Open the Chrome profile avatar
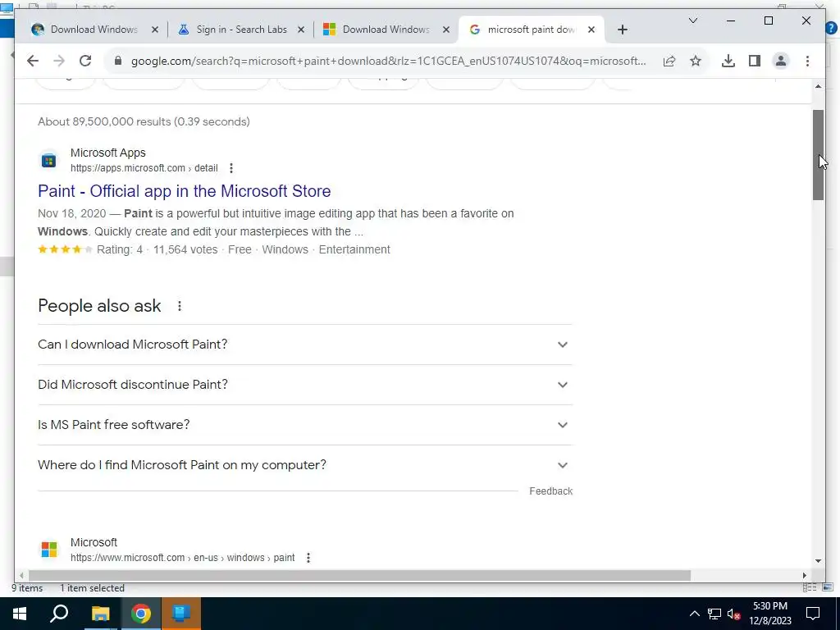This screenshot has height=630, width=840. click(781, 61)
